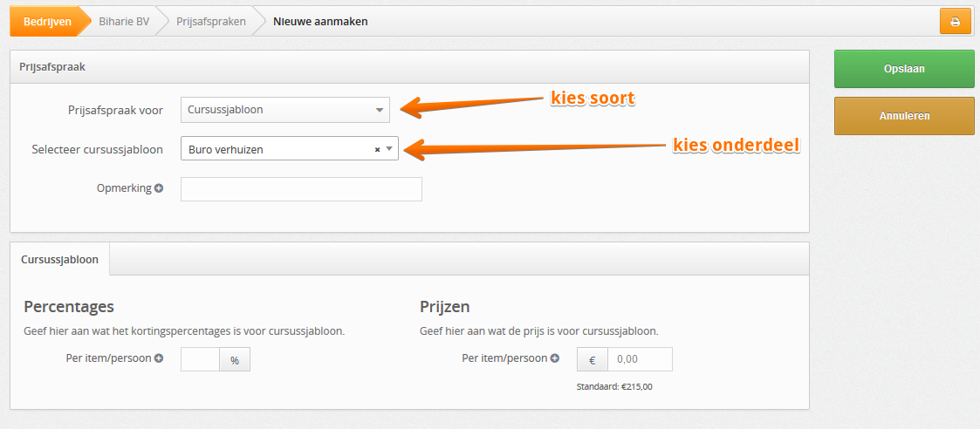This screenshot has height=429, width=980.
Task: Open the Prijsafspraak voor dropdown
Action: (x=285, y=110)
